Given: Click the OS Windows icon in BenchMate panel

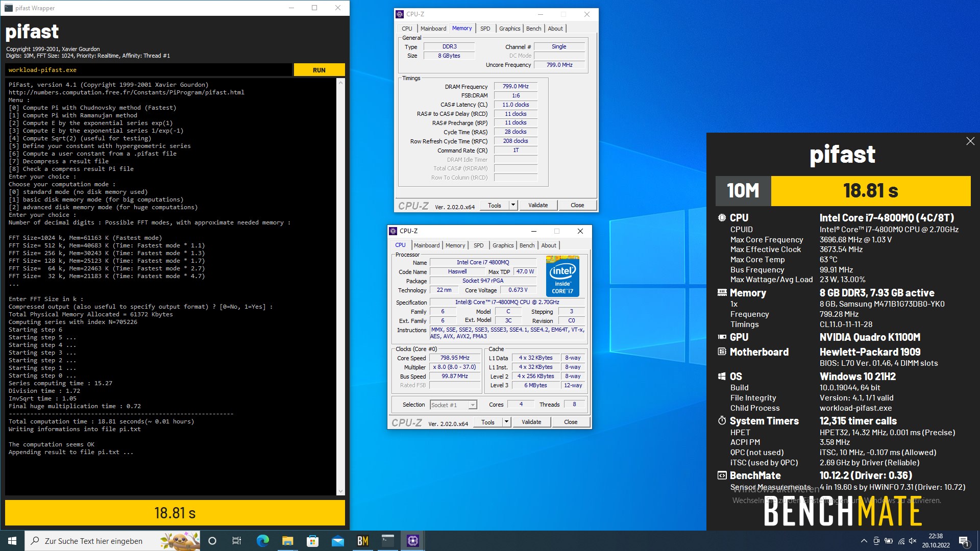Looking at the screenshot, I should tap(722, 377).
